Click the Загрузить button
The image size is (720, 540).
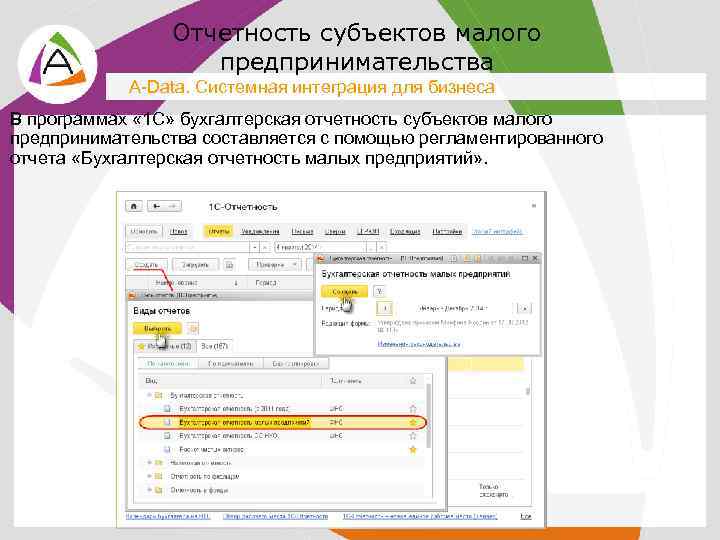click(196, 265)
